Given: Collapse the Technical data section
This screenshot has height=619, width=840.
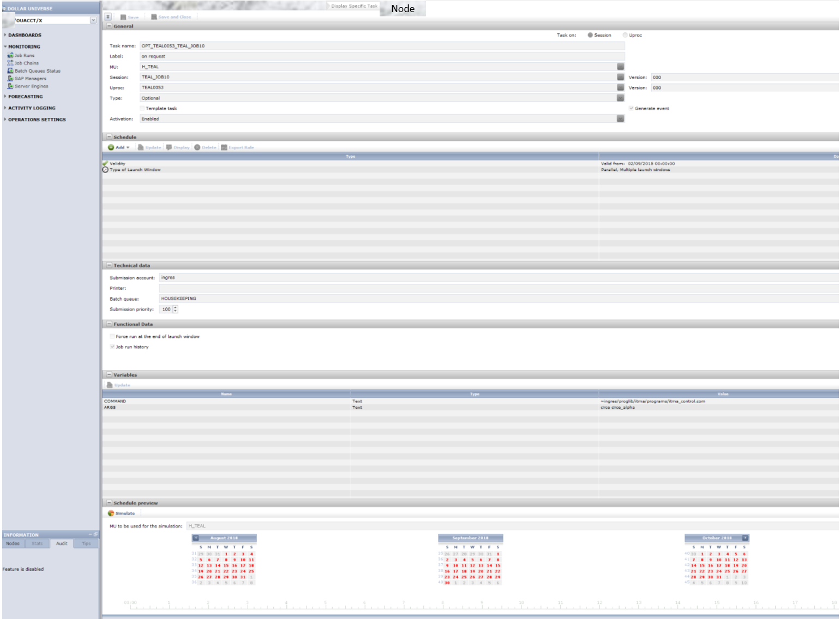Looking at the screenshot, I should (109, 265).
